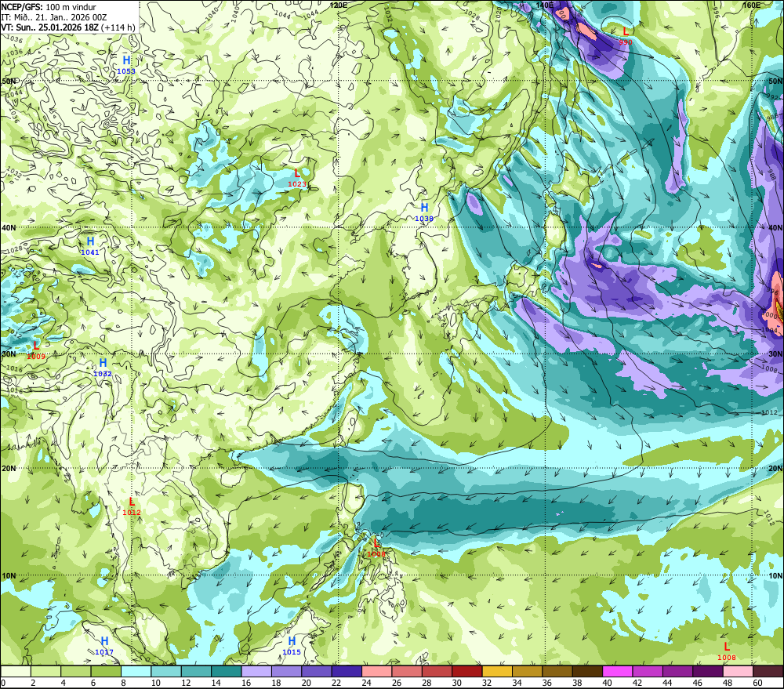Pick the light pink 48–60 legend swatch
The height and width of the screenshot is (689, 784).
739,671
